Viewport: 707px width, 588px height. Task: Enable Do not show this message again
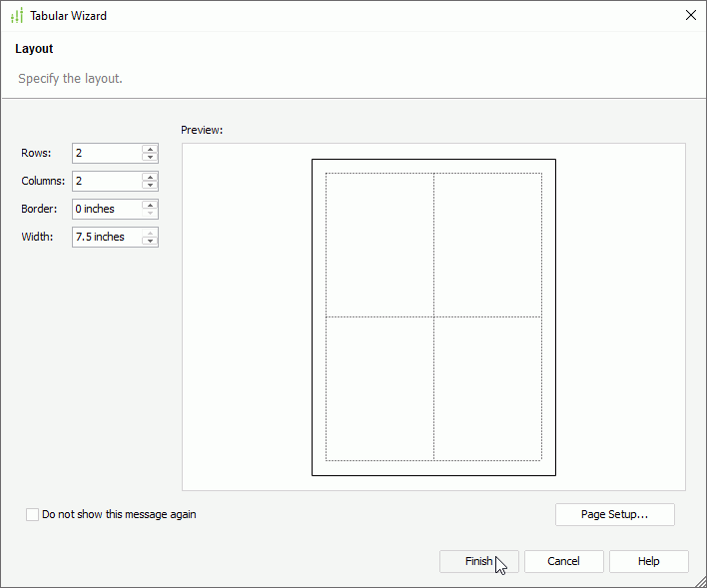32,514
